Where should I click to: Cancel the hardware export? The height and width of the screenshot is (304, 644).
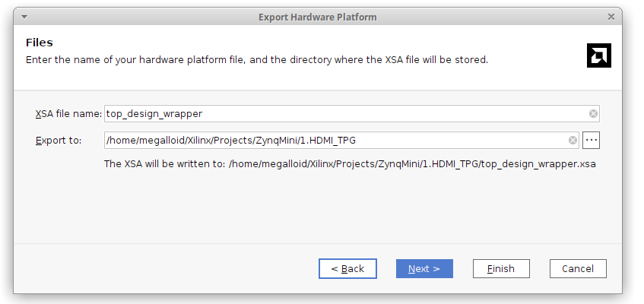[578, 268]
